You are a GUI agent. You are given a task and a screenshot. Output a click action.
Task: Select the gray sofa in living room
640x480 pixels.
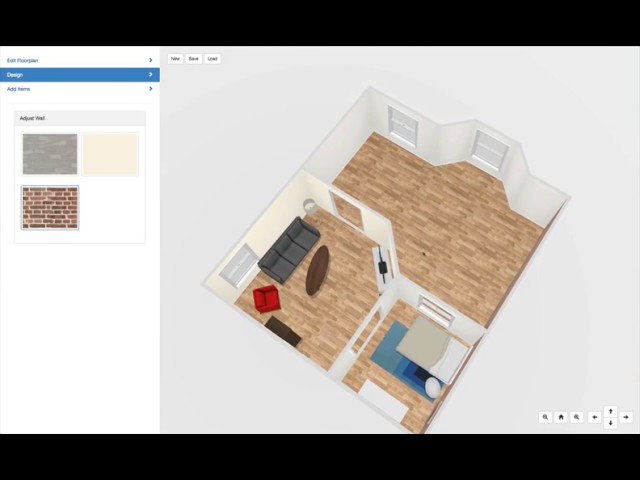click(x=289, y=250)
